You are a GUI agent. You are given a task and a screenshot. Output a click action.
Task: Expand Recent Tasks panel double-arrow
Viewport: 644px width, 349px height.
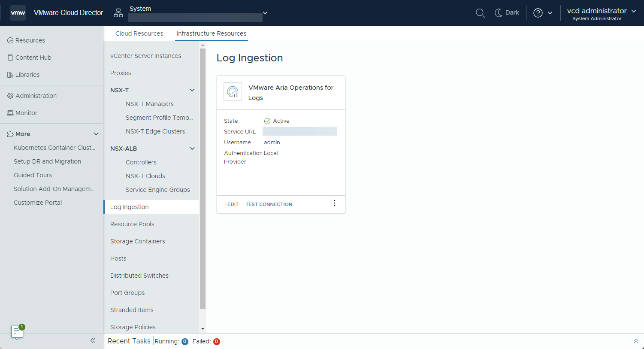pos(636,341)
